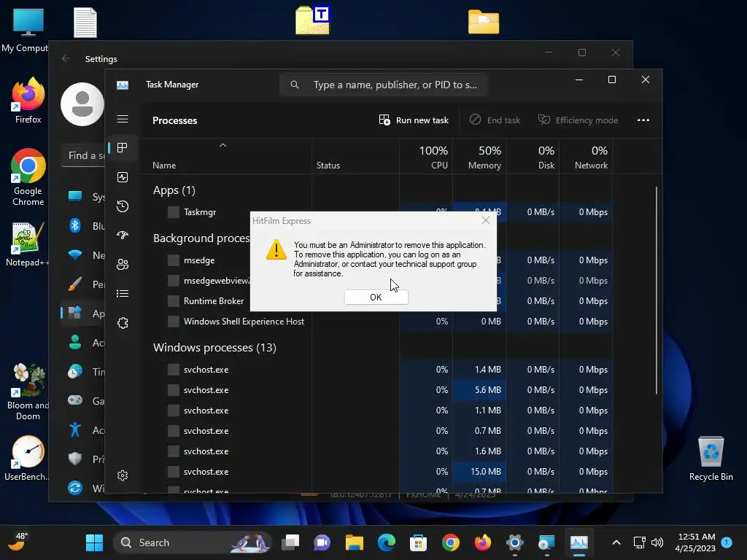
Task: Show hidden system tray icons
Action: (616, 542)
